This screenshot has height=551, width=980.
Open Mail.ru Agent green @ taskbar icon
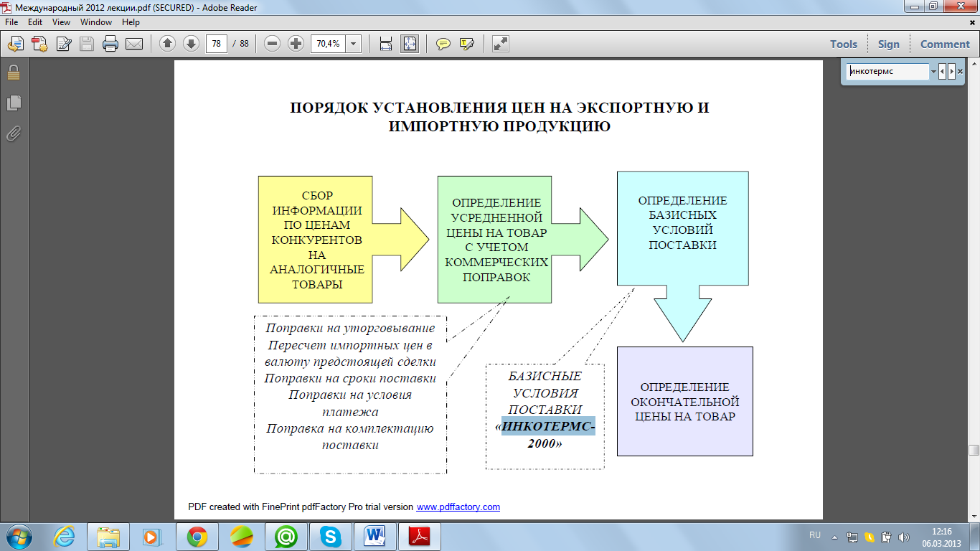286,537
